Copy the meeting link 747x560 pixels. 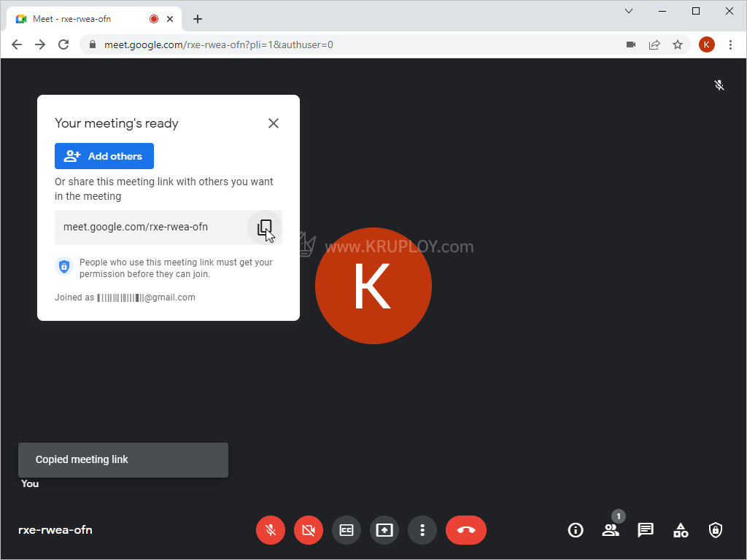[x=264, y=227]
